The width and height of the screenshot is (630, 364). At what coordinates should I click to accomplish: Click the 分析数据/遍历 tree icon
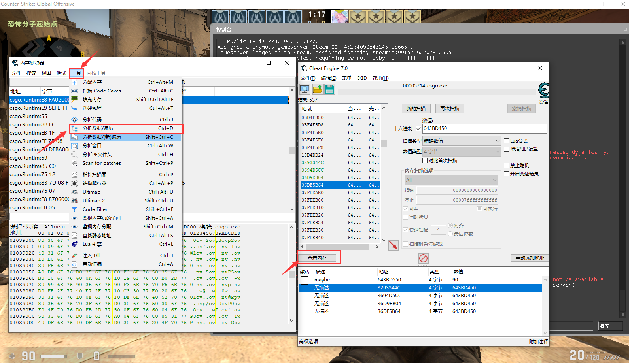point(74,128)
